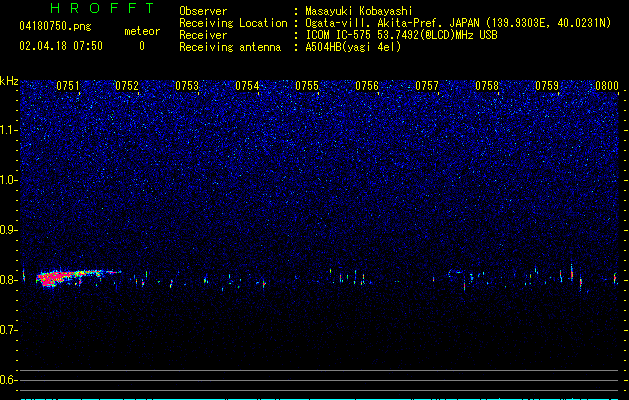
Task: Click the 0.9 kHz axis label
Action: pyautogui.click(x=8, y=230)
